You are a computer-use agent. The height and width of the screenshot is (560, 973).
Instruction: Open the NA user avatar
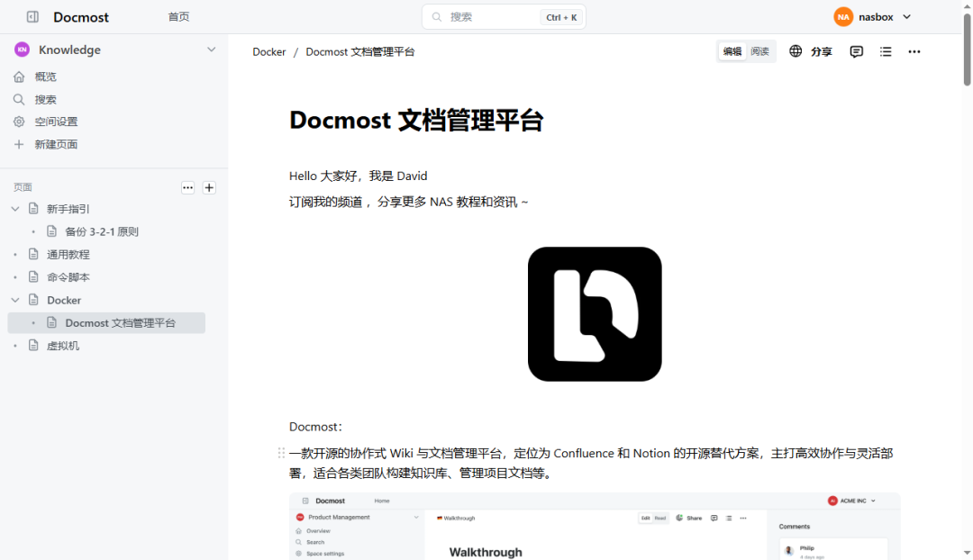pyautogui.click(x=843, y=17)
